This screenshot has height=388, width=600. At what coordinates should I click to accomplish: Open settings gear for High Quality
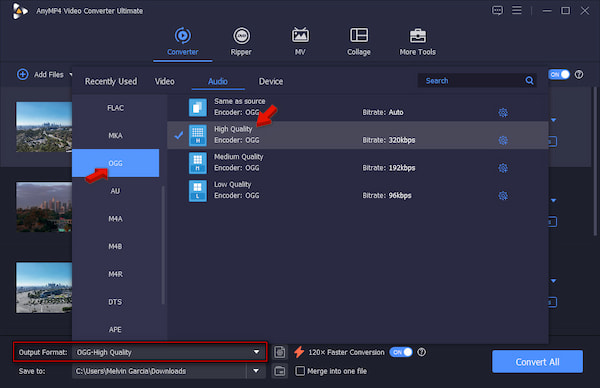pos(503,140)
